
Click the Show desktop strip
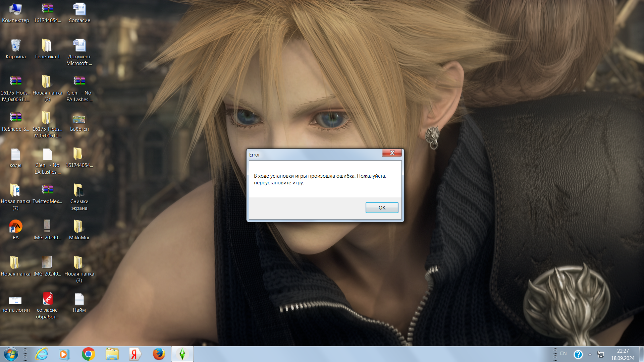[641, 354]
